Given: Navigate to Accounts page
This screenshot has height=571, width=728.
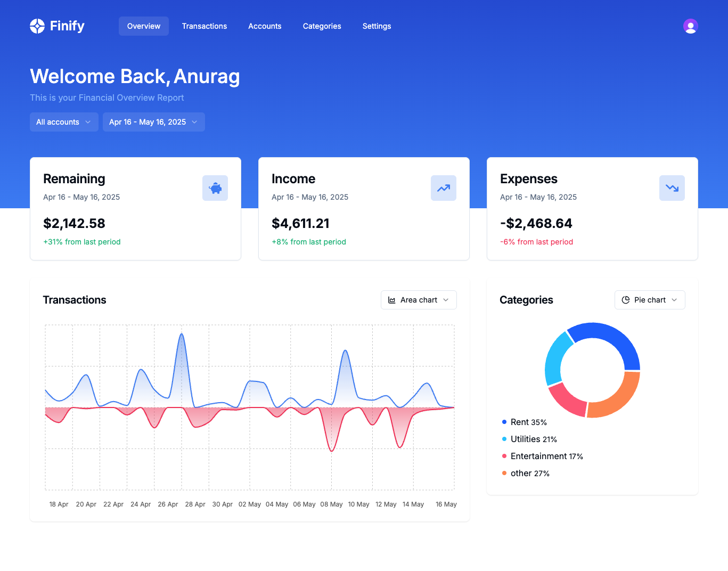Looking at the screenshot, I should click(265, 26).
